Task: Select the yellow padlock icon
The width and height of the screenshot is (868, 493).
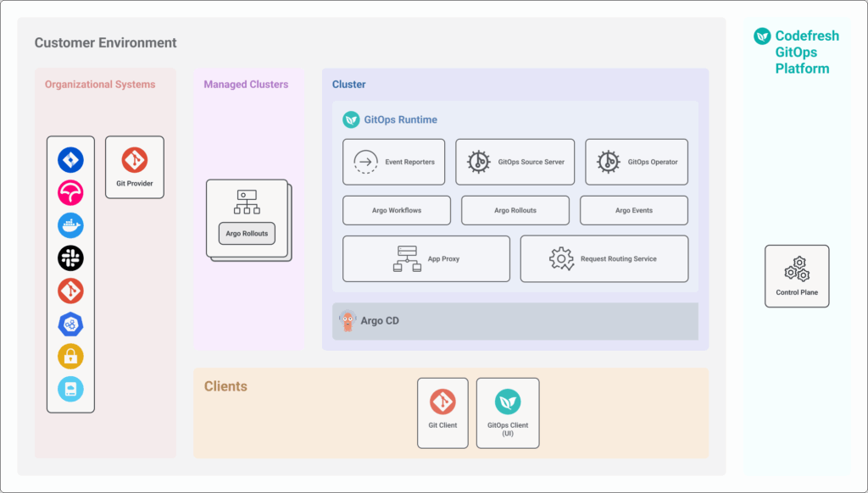Action: 70,357
